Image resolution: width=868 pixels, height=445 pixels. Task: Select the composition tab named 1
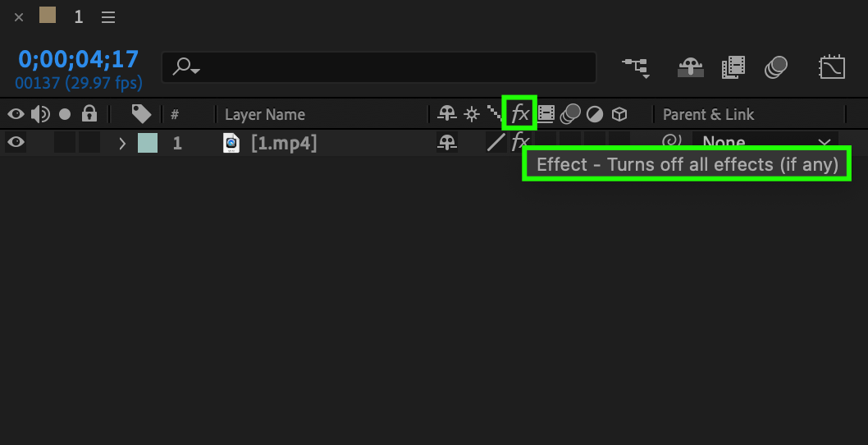(x=79, y=16)
